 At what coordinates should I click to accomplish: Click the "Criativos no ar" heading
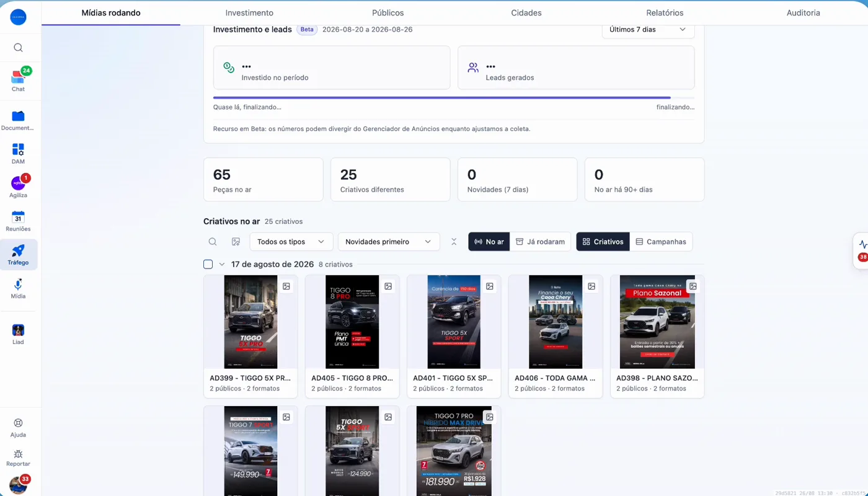click(232, 221)
